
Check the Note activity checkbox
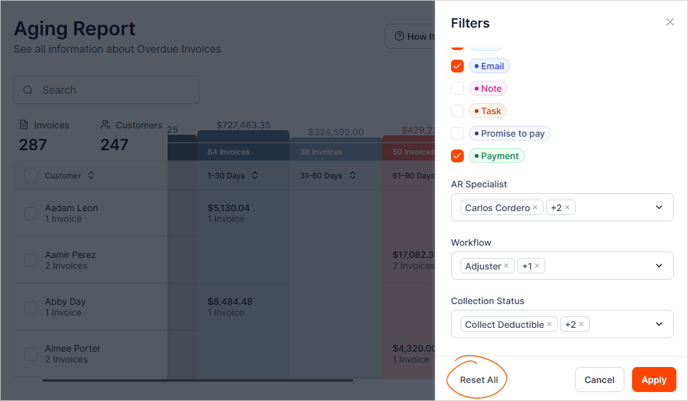(x=457, y=89)
